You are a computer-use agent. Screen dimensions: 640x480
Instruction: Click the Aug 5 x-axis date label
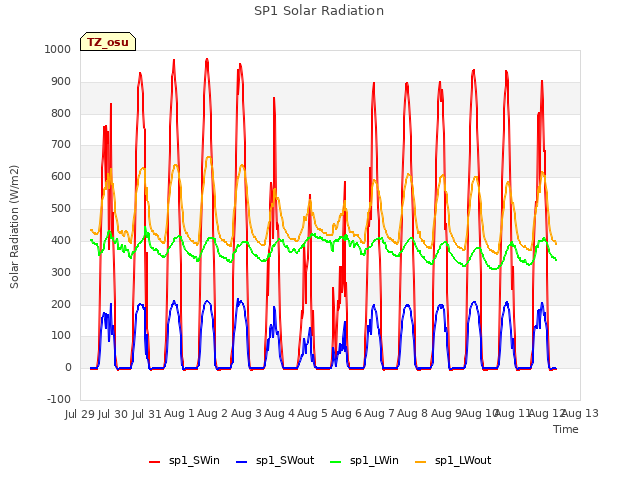click(313, 413)
